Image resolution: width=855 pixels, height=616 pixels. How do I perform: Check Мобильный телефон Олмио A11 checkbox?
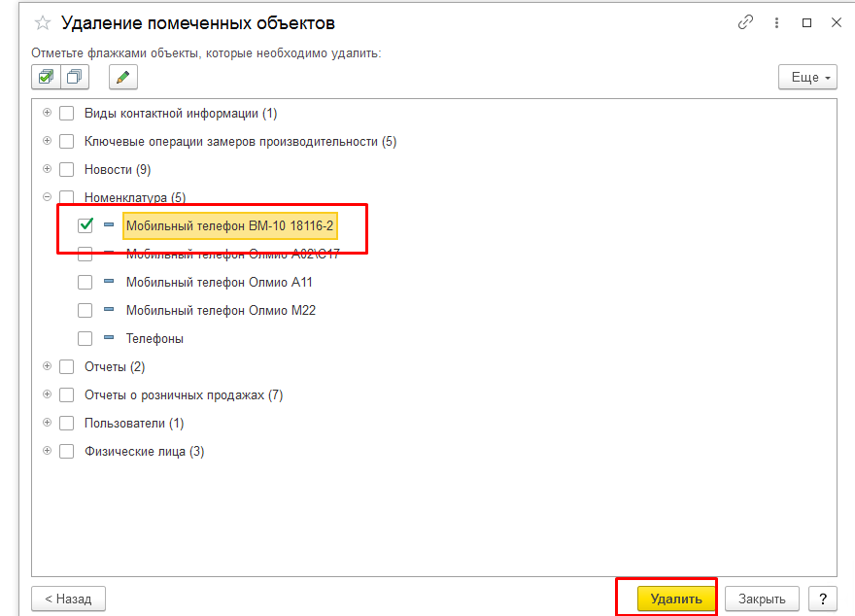click(x=85, y=283)
